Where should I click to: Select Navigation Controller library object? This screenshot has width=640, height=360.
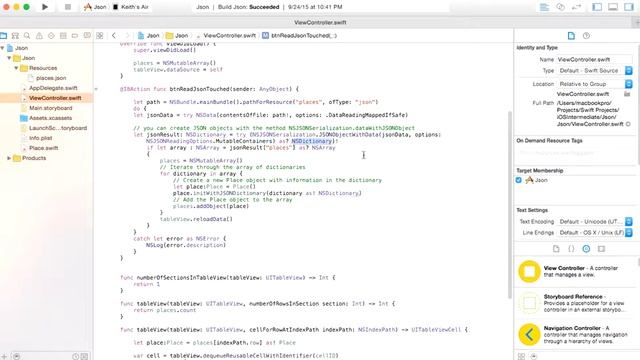click(576, 334)
